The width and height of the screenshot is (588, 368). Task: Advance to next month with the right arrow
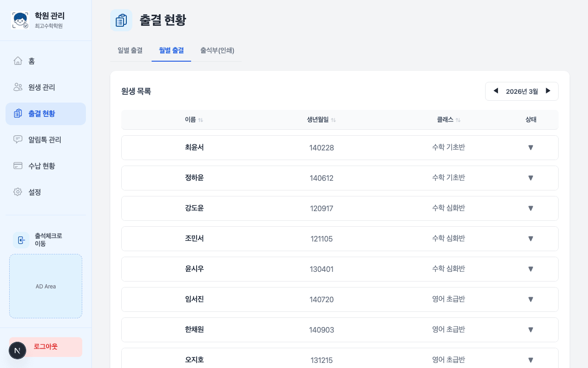548,91
